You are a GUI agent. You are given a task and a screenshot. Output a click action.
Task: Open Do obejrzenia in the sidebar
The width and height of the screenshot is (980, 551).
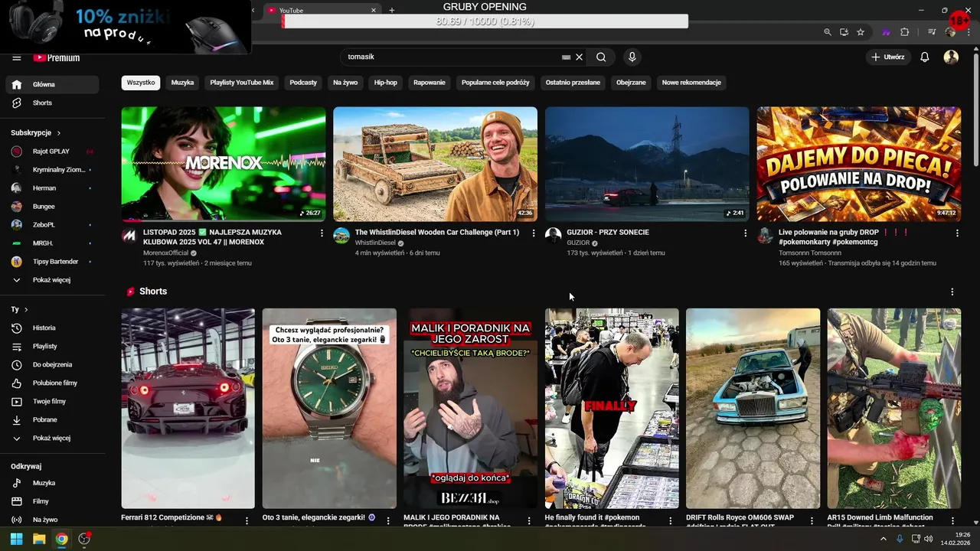pos(52,365)
